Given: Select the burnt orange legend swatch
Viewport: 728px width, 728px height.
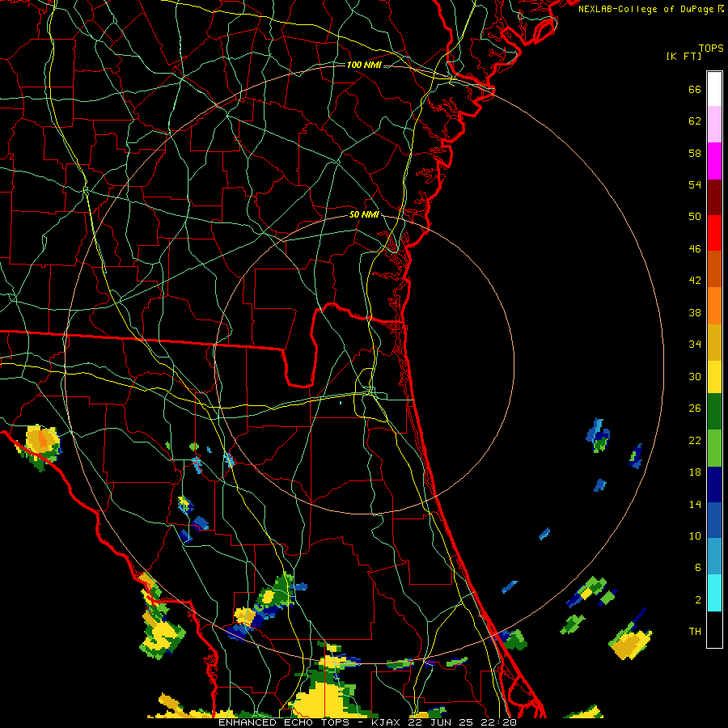Looking at the screenshot, I should (x=714, y=269).
